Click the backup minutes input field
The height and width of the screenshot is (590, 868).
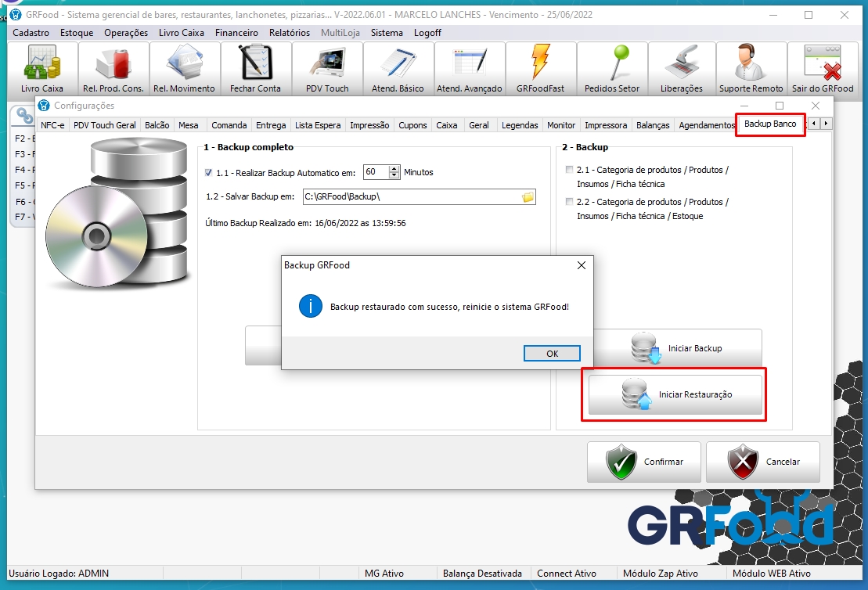pyautogui.click(x=376, y=172)
